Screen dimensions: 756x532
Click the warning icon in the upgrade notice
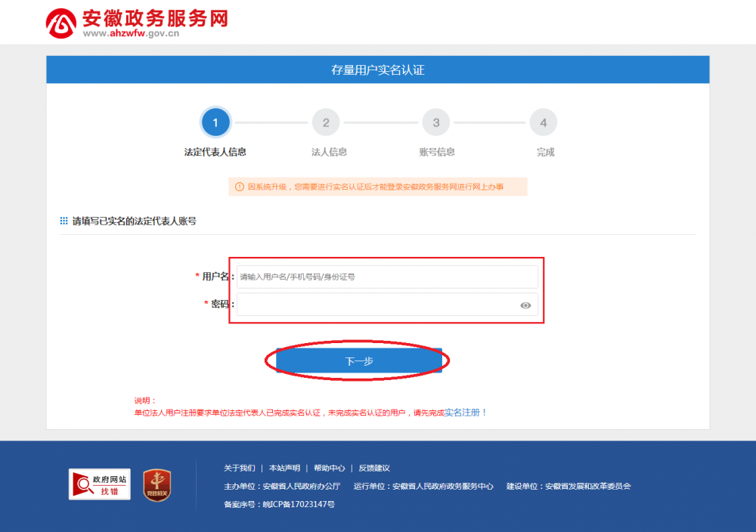238,187
